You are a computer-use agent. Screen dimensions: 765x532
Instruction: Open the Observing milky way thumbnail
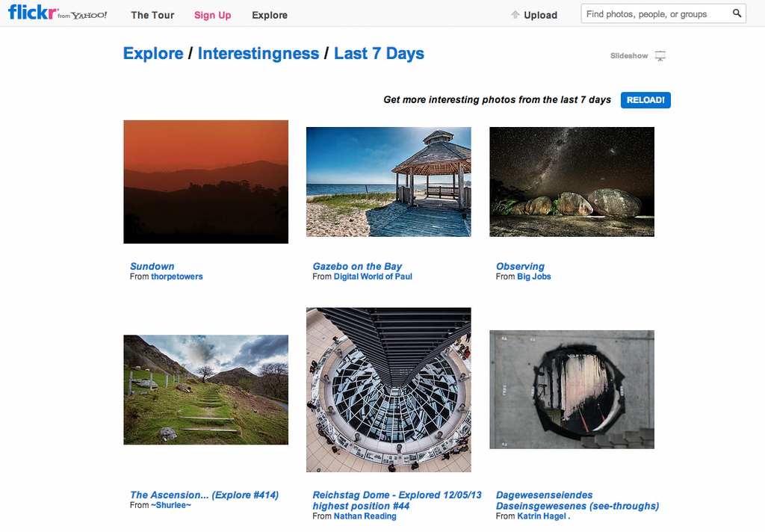coord(572,182)
